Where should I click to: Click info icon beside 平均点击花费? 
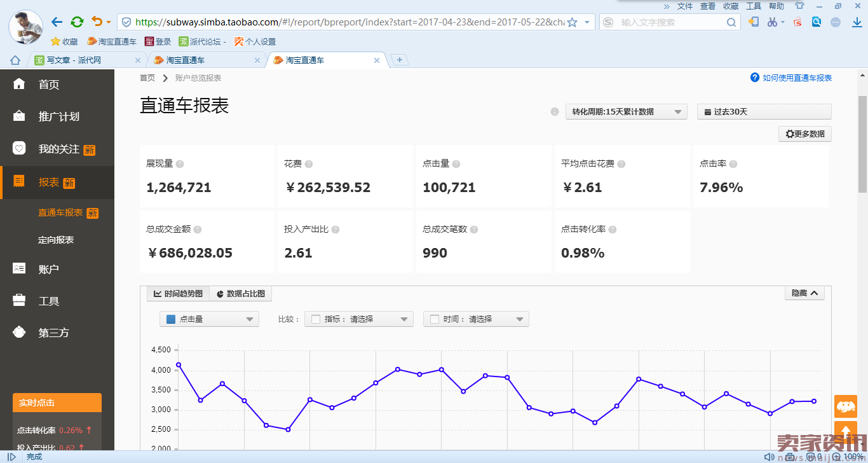pos(621,164)
